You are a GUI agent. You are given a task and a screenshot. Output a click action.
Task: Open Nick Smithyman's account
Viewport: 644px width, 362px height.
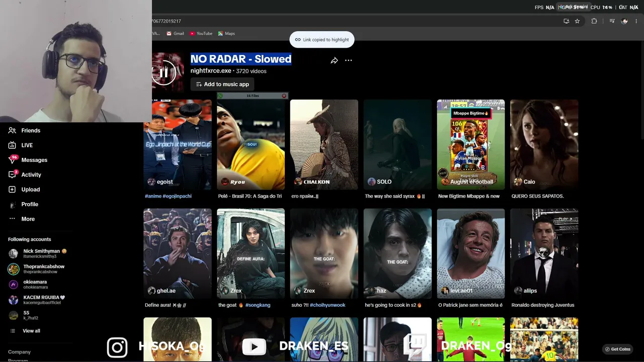point(45,253)
